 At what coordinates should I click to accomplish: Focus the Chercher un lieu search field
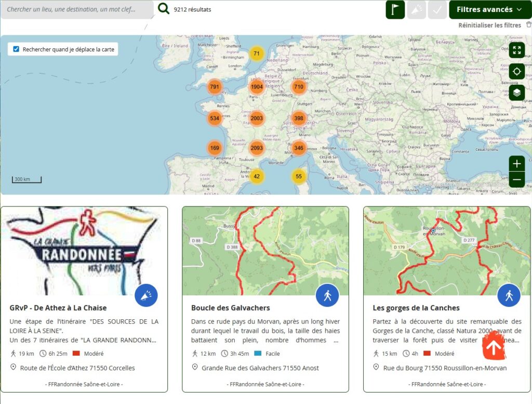(77, 9)
